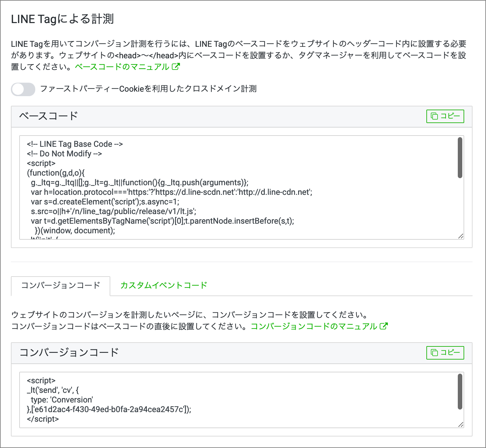
Task: Click the base code box scrollbar
Action: point(460,158)
